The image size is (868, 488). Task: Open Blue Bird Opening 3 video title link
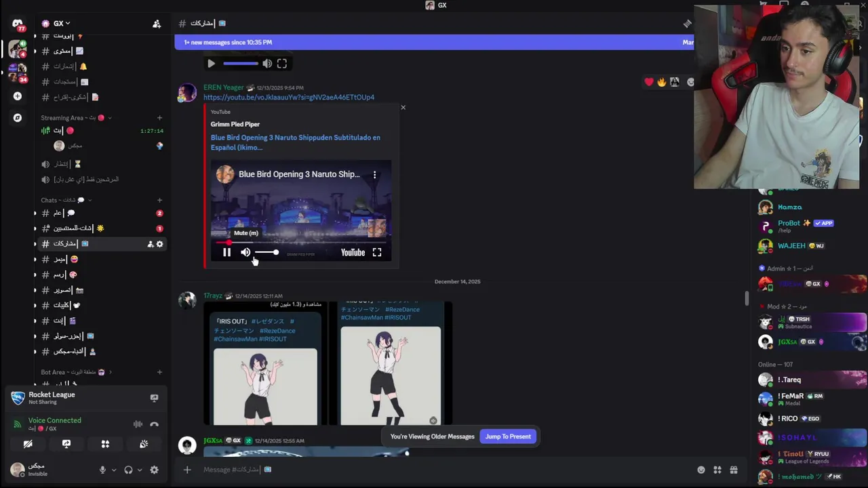point(296,142)
